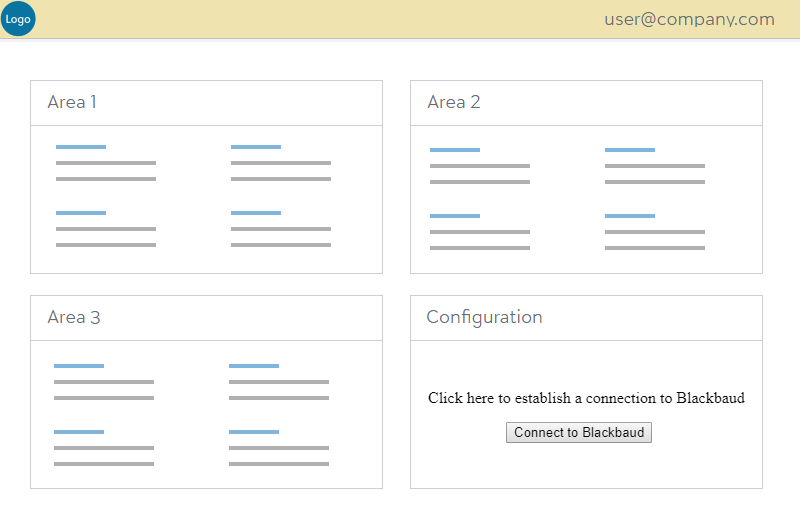Click the round blue Logo icon
Screen dimensions: 801x516
[18, 19]
